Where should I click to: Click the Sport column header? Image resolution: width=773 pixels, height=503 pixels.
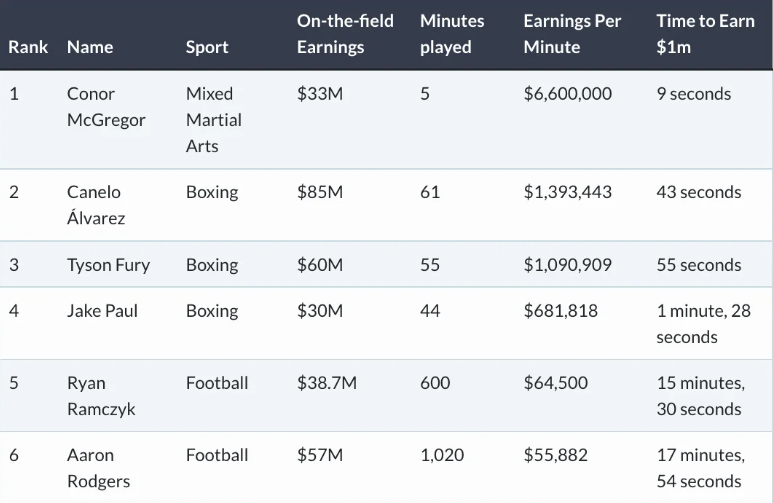point(207,47)
